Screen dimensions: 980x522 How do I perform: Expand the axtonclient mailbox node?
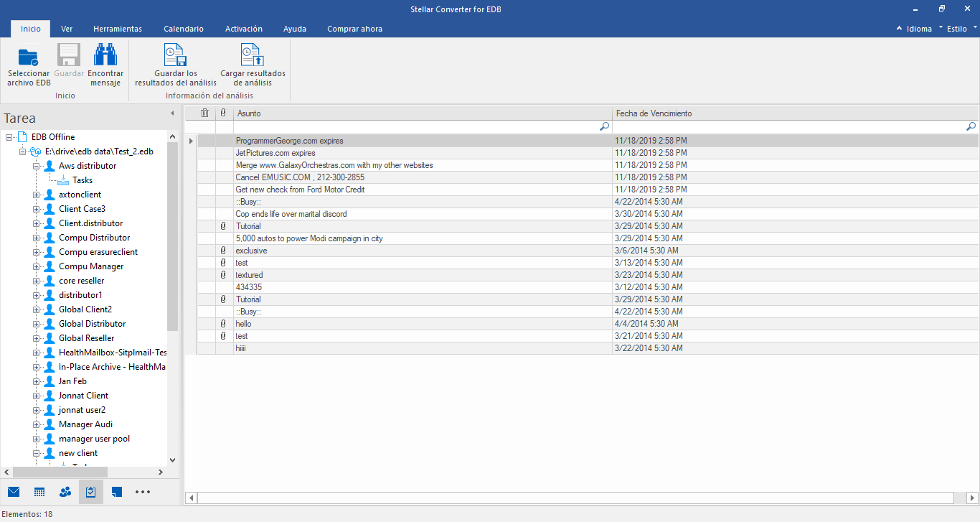tap(36, 195)
